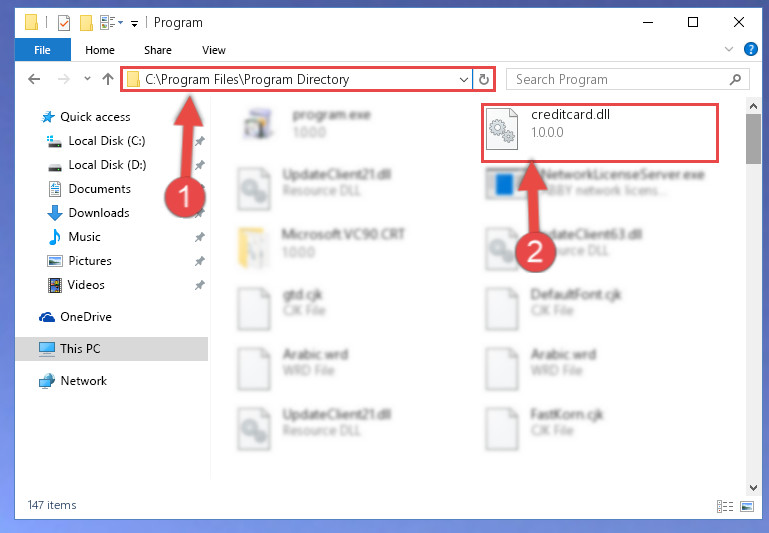The image size is (769, 533).
Task: Switch to large icons view layout
Action: 747,506
